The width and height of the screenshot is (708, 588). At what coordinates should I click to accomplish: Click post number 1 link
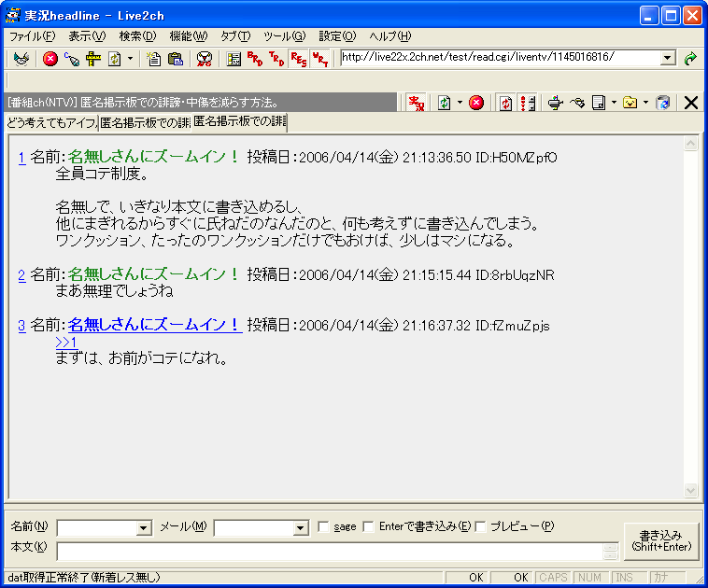pos(21,158)
